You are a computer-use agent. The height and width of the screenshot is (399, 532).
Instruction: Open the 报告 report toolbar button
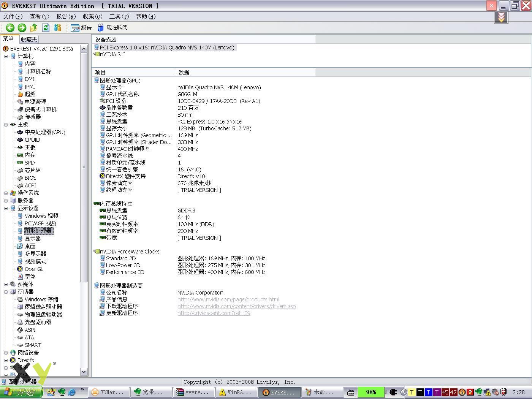pyautogui.click(x=81, y=27)
